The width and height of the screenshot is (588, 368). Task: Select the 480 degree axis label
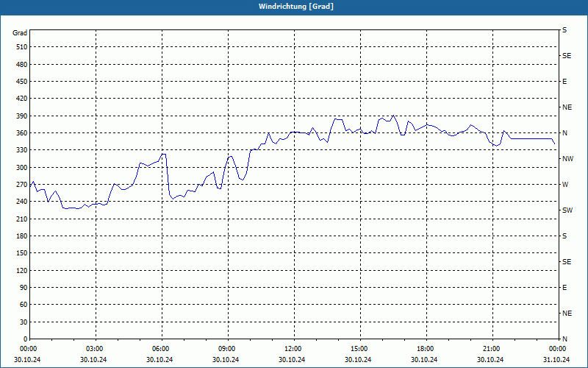point(22,64)
